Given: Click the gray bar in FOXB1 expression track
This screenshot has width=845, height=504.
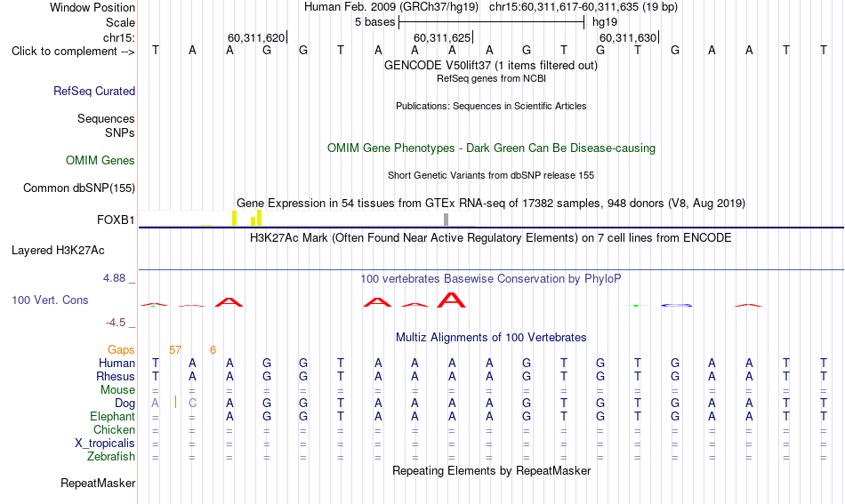Looking at the screenshot, I should pos(446,220).
